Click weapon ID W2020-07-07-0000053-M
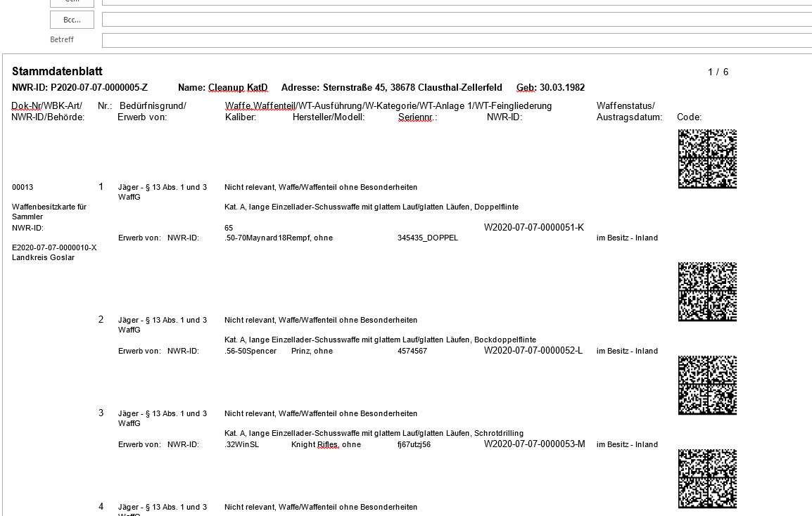Image resolution: width=812 pixels, height=516 pixels. [534, 444]
